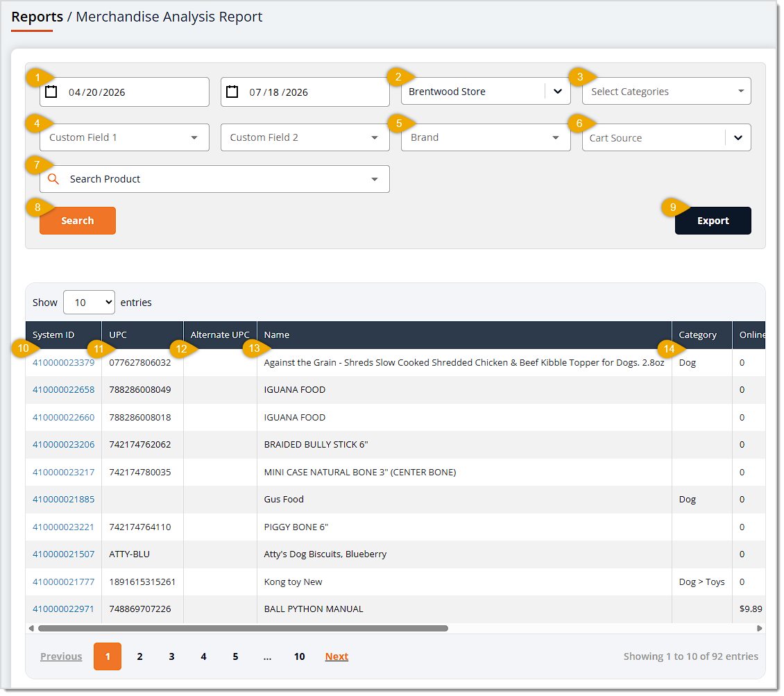Click the magnifier icon in Search Product

click(53, 179)
